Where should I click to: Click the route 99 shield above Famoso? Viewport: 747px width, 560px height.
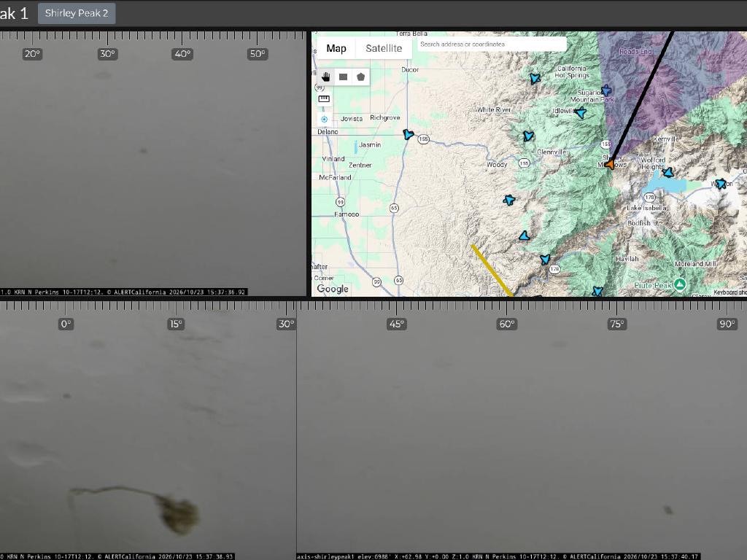click(x=340, y=202)
